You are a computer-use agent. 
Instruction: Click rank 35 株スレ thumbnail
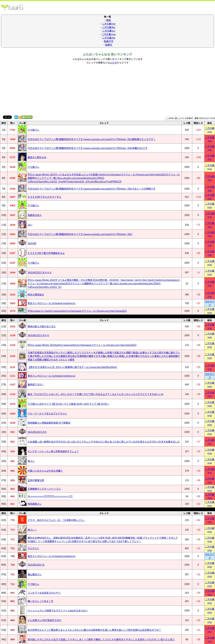tap(22, 461)
